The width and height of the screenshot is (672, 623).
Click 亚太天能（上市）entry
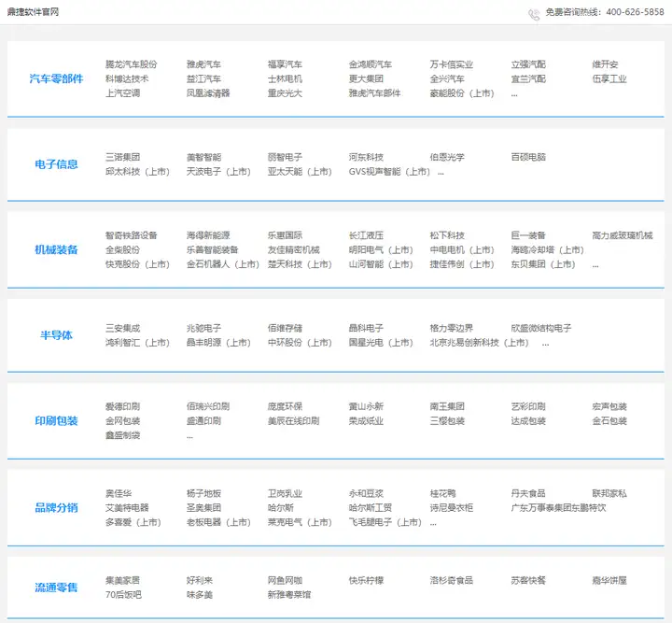click(x=300, y=172)
